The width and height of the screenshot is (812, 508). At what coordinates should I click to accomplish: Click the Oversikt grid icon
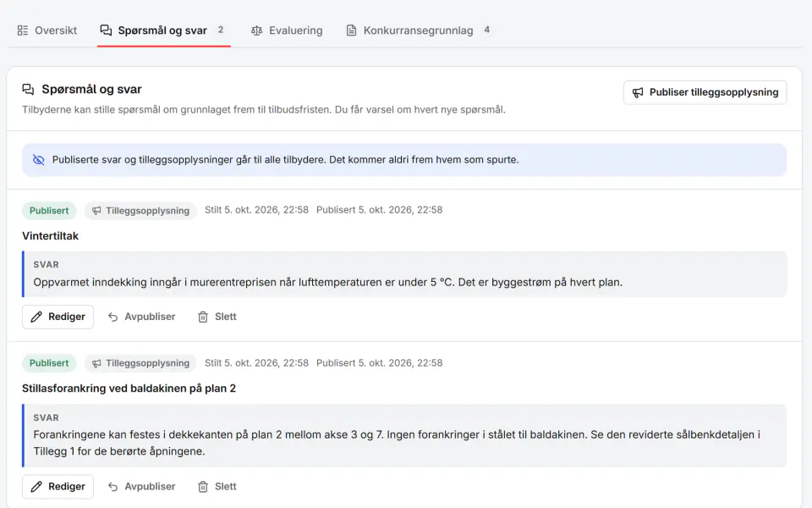point(23,30)
